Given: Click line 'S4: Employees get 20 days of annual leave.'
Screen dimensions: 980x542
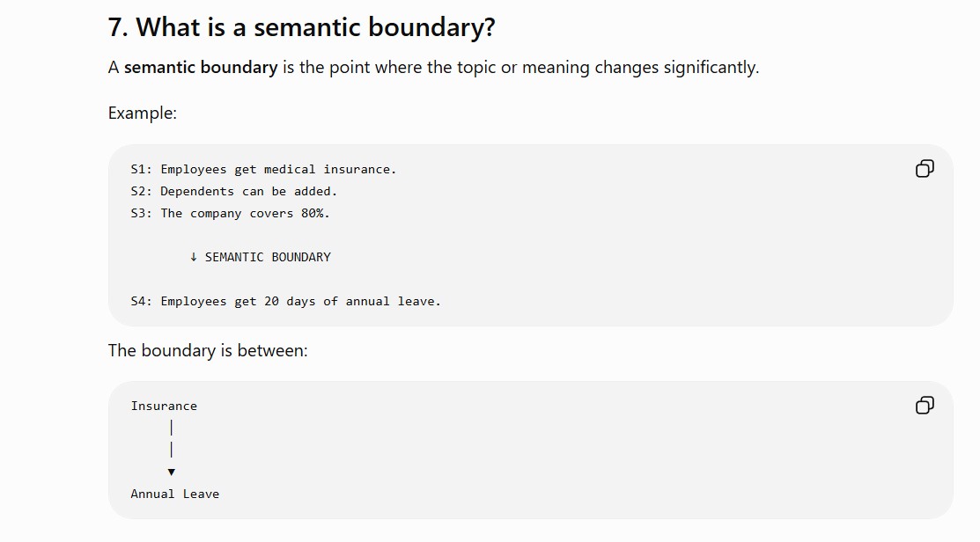Looking at the screenshot, I should click(285, 301).
